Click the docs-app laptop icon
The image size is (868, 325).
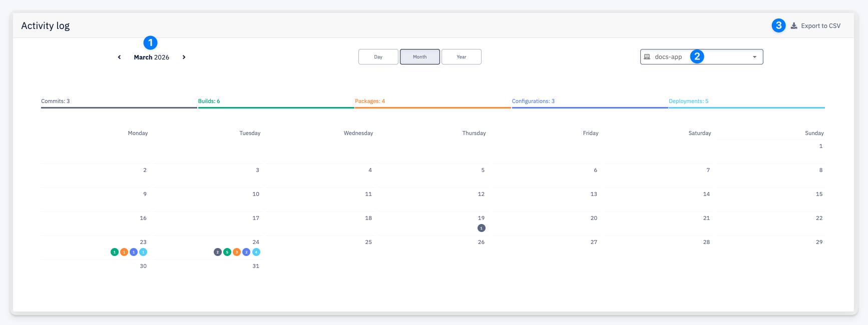(x=647, y=57)
